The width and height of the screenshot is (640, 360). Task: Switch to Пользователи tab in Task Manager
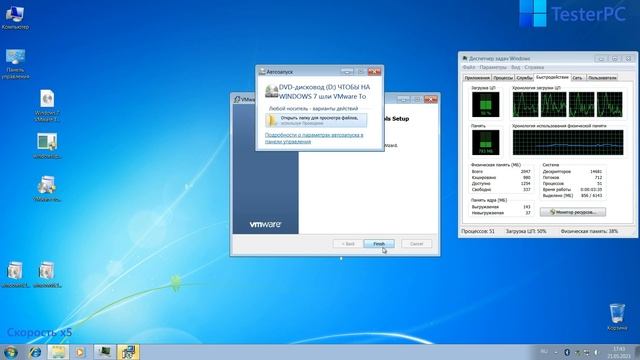602,78
